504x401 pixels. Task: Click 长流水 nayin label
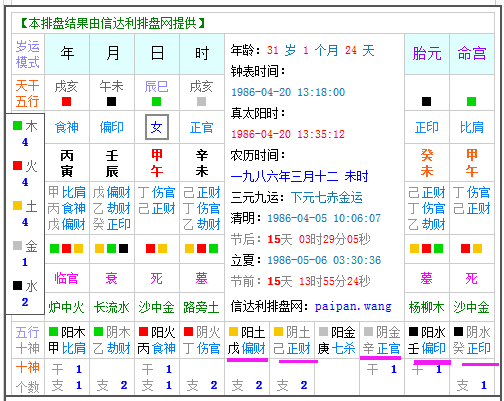coord(112,307)
